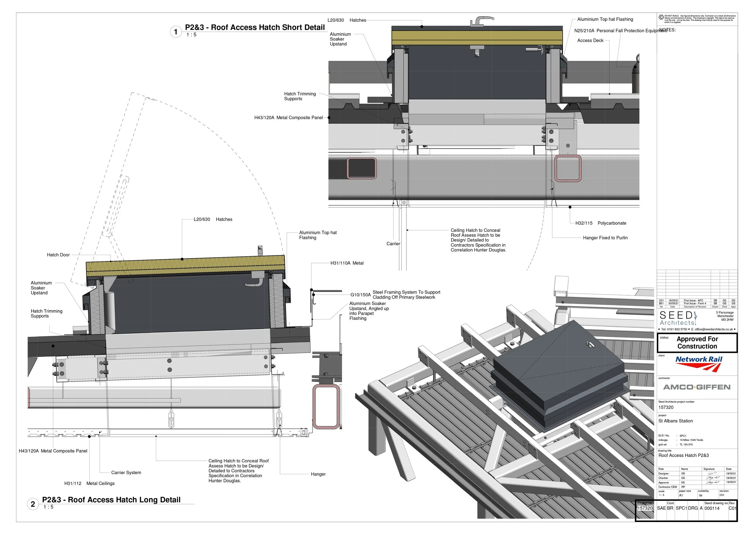756x535 pixels.
Task: Click the 'Hatch Door' label
Action: (x=58, y=255)
